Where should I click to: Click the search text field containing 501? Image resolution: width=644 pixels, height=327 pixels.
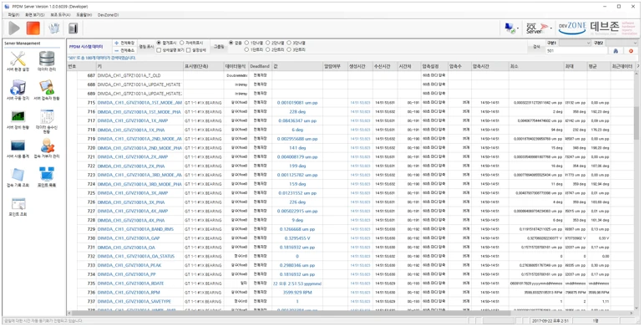click(576, 51)
